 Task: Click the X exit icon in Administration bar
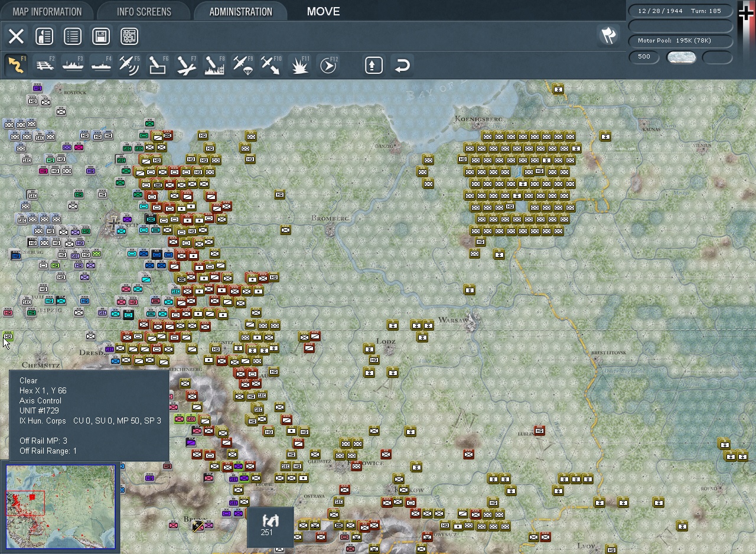(x=16, y=37)
